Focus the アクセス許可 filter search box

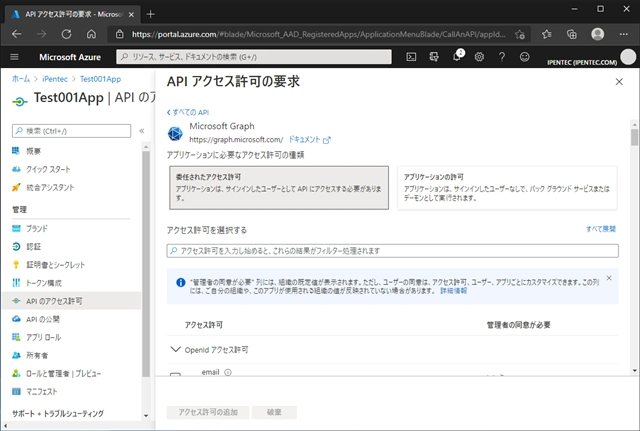point(392,251)
